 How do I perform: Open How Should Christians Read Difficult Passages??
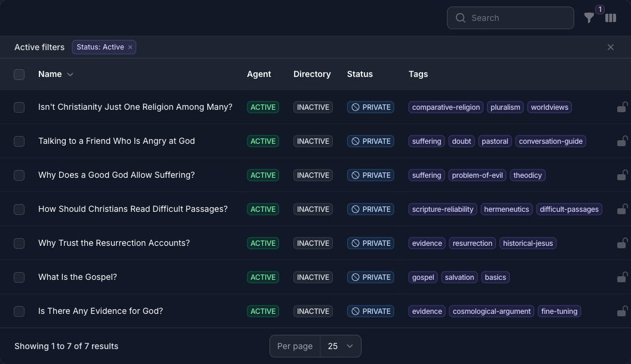[x=133, y=209]
